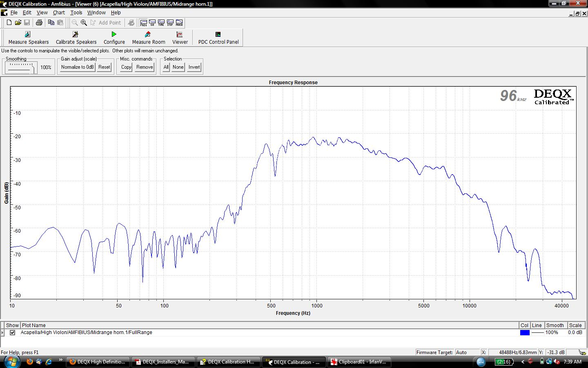Click the green Configure play icon
The width and height of the screenshot is (588, 368).
click(x=114, y=34)
